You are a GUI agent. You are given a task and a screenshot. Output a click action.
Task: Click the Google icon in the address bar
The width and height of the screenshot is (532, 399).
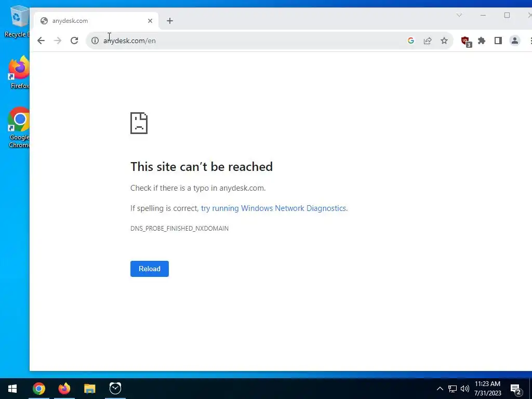coord(411,41)
